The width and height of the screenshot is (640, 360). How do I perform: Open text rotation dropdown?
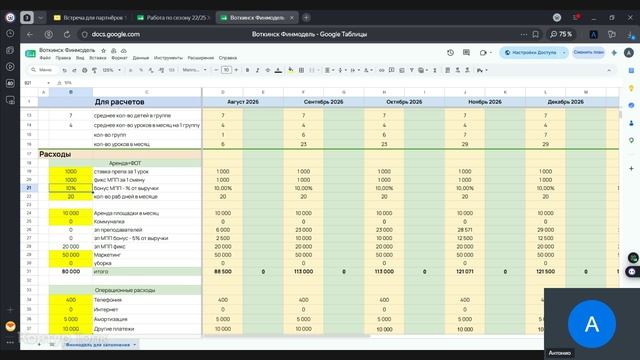[x=368, y=70]
